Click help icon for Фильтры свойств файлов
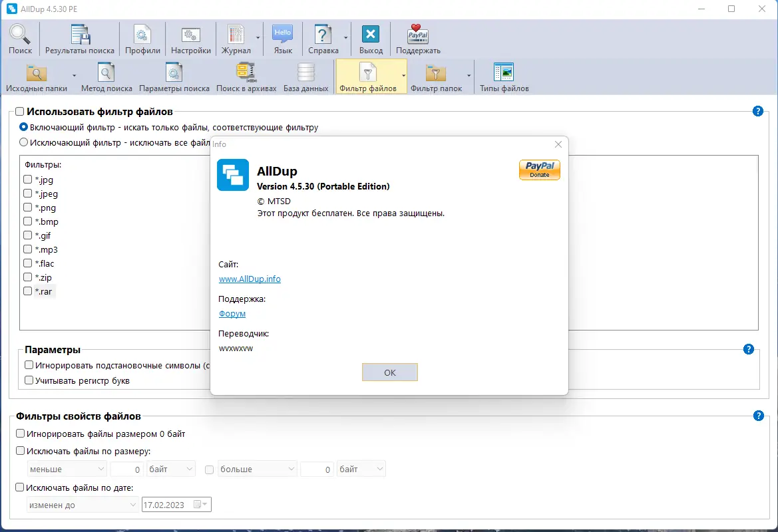Image resolution: width=778 pixels, height=532 pixels. (x=759, y=416)
